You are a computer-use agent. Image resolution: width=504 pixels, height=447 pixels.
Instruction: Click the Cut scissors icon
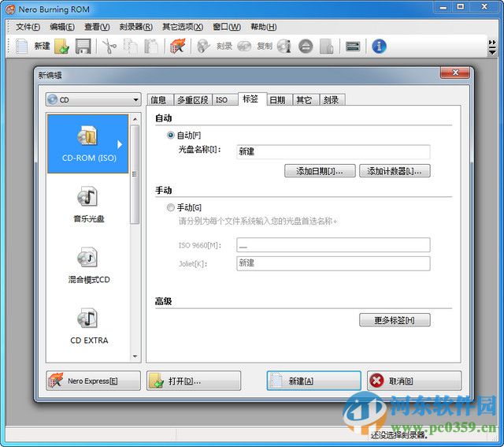click(109, 47)
